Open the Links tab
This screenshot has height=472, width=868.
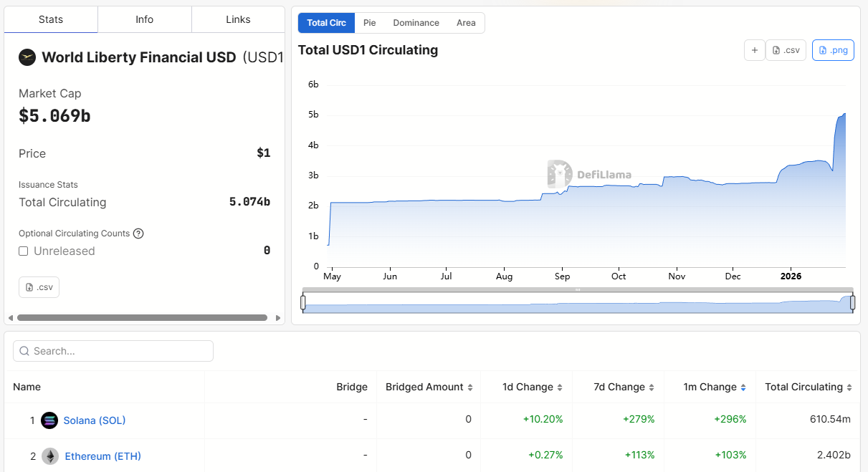point(238,19)
